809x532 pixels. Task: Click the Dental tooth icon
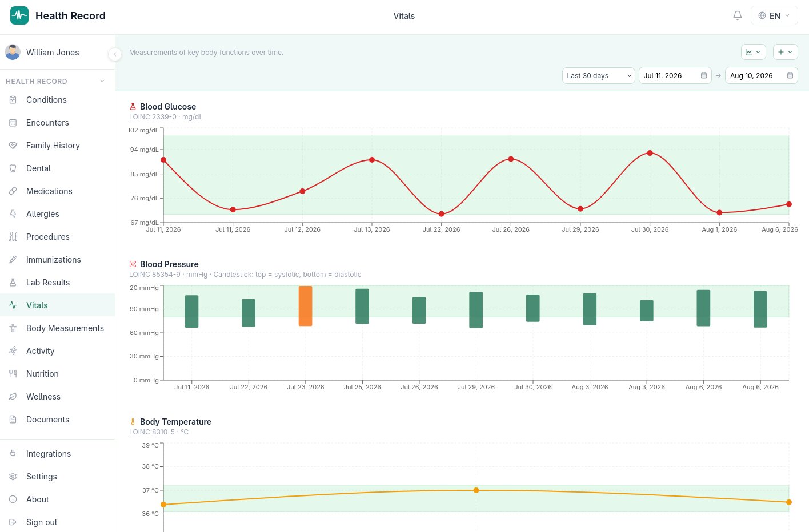point(13,168)
